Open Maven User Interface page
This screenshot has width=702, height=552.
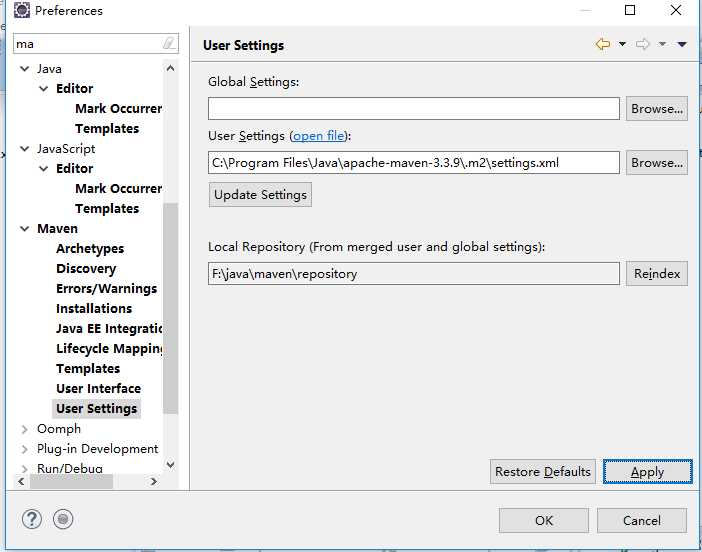(98, 389)
